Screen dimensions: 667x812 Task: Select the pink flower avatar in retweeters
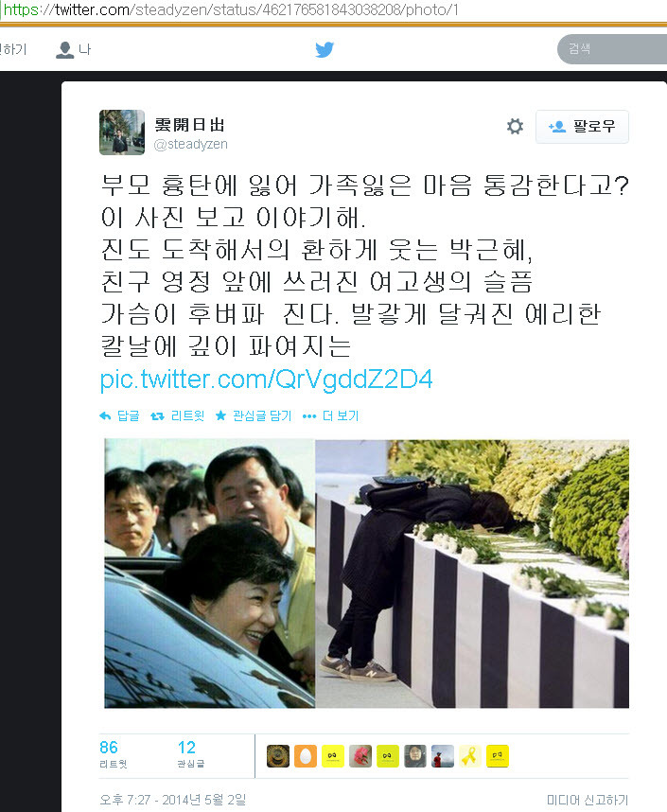360,756
